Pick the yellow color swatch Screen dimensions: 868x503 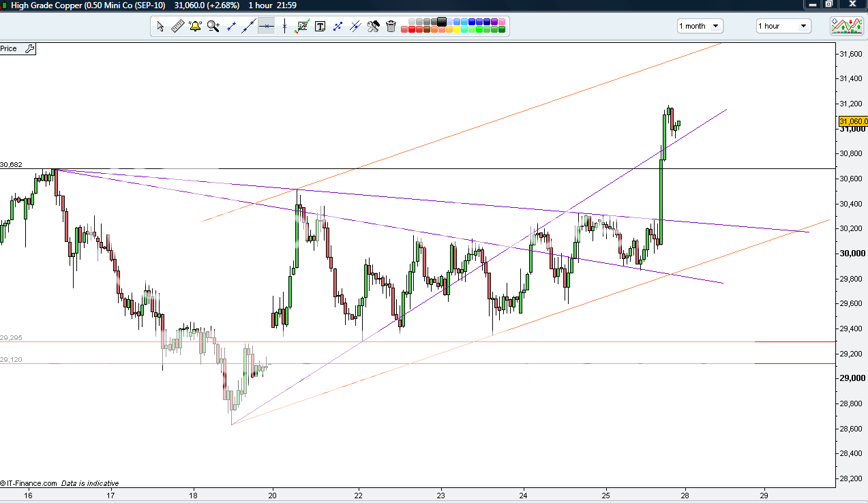coord(457,29)
